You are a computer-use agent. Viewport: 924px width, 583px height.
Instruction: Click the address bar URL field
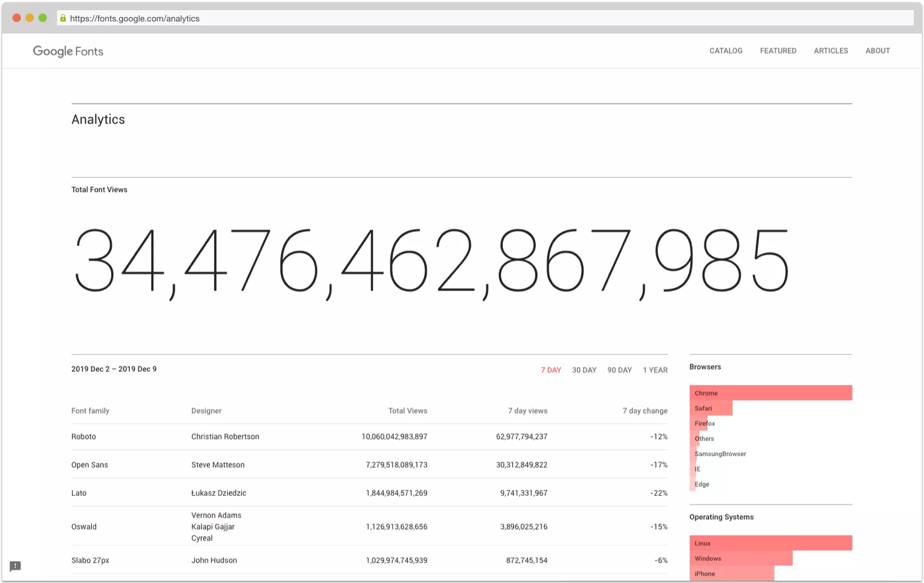[x=485, y=18]
